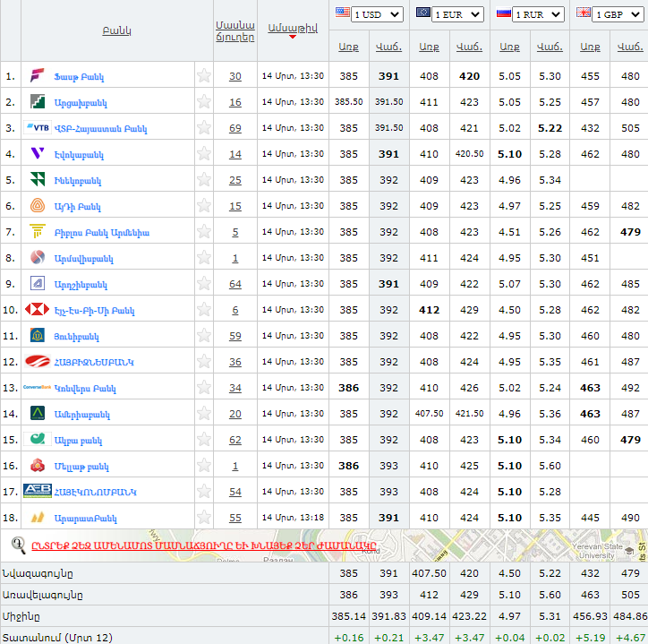The width and height of the screenshot is (648, 644).
Task: Click the Ameriabank dark logo in row 14
Action: [38, 413]
